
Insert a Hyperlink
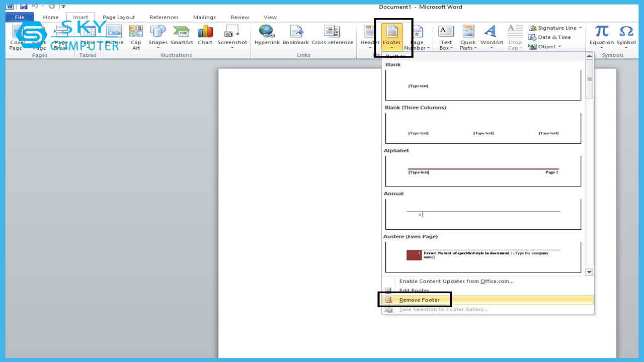[267, 35]
